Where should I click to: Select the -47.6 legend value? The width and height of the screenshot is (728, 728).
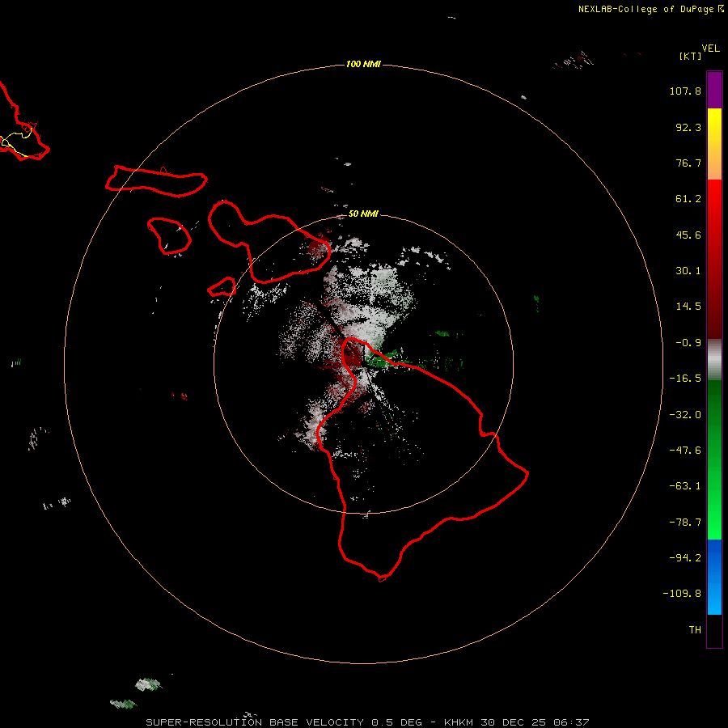pos(685,451)
